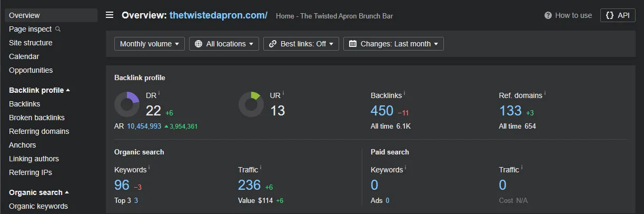Screen dimensions: 644x214
Task: Click the Value $114 text
Action: click(x=255, y=201)
